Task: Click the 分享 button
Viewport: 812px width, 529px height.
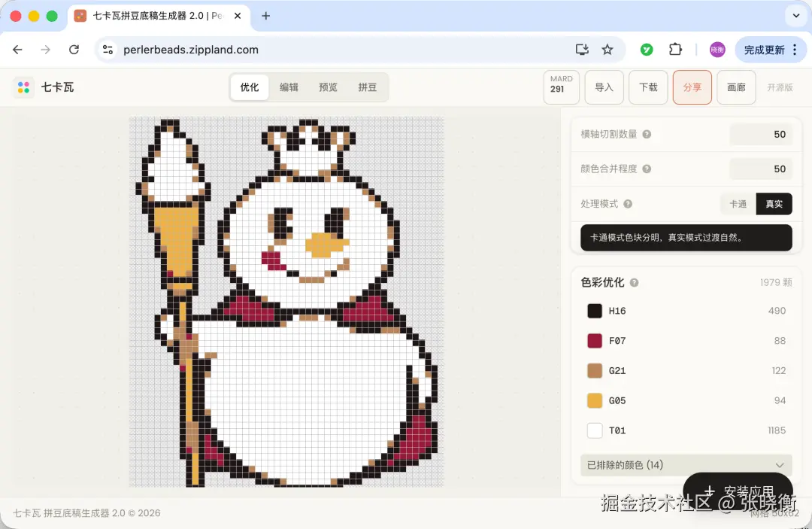Action: tap(692, 87)
